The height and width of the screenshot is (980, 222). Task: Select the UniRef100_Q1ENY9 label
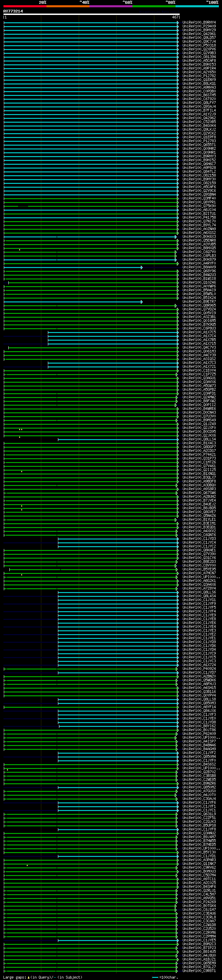click(x=199, y=80)
